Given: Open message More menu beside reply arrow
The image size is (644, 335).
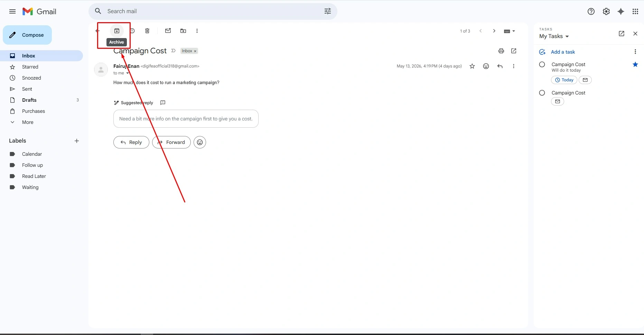Looking at the screenshot, I should click(x=514, y=66).
